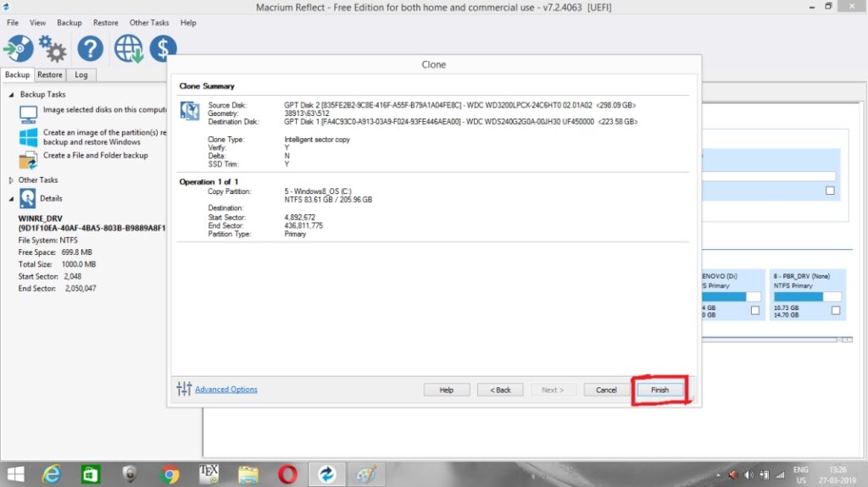
Task: Open Google Chrome from taskbar
Action: click(170, 474)
